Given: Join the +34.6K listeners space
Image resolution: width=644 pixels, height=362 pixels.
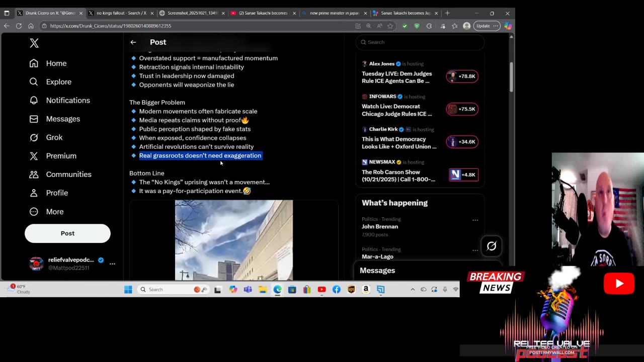Looking at the screenshot, I should pyautogui.click(x=462, y=142).
